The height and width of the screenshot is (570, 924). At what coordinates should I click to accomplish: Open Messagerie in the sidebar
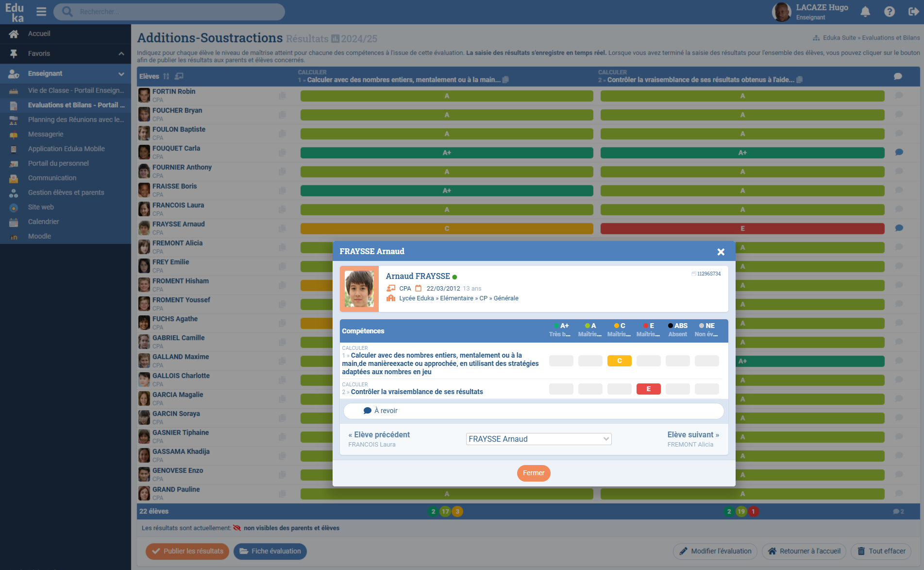46,134
